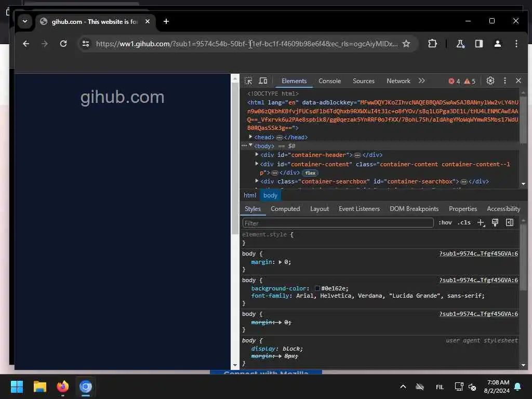Screen dimensions: 532x399
Task: Show more DevTools tabs chevron
Action: 422,81
